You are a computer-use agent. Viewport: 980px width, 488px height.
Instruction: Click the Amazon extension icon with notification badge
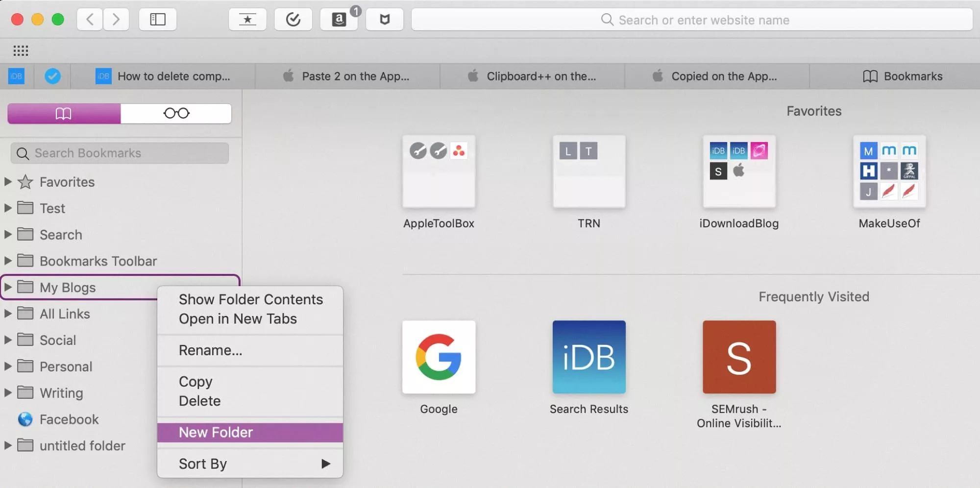coord(339,20)
